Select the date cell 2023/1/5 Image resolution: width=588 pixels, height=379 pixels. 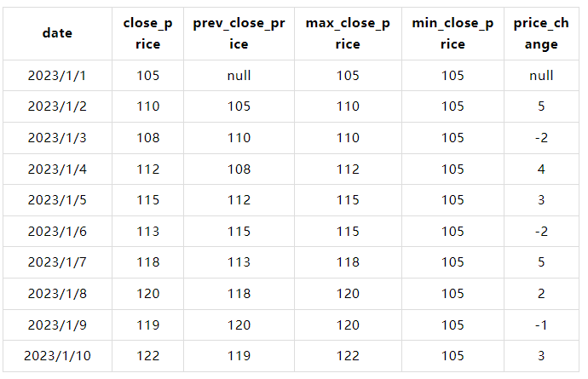(x=57, y=200)
